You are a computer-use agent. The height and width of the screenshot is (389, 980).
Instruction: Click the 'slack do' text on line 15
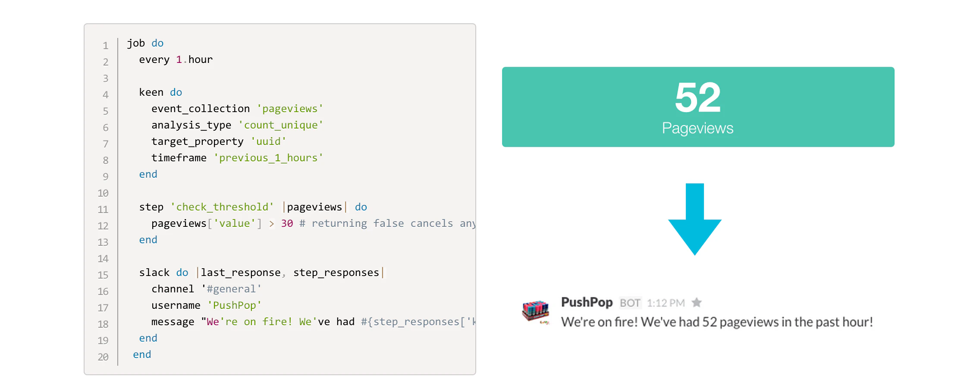point(163,273)
